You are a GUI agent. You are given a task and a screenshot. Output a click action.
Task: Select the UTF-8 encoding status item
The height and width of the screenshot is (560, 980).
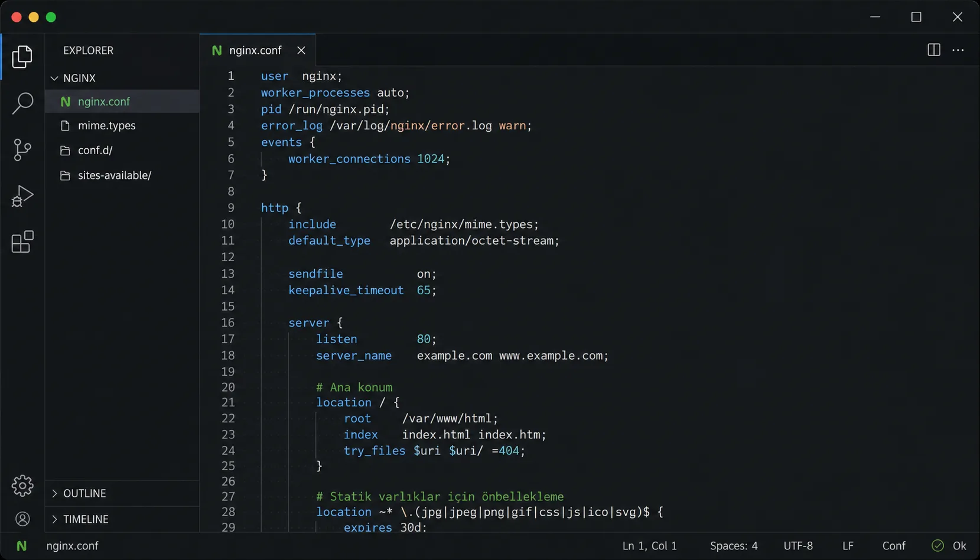click(798, 546)
